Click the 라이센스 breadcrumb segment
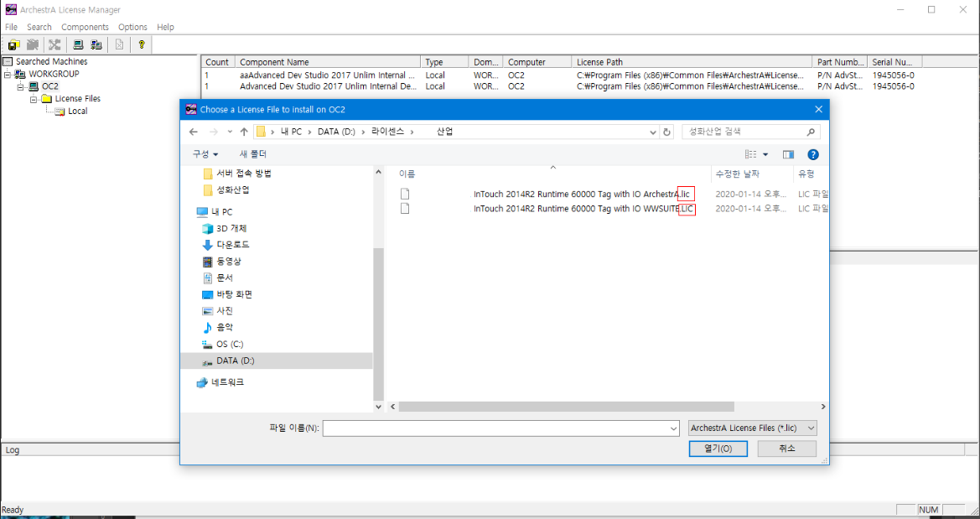The width and height of the screenshot is (980, 519). (387, 132)
